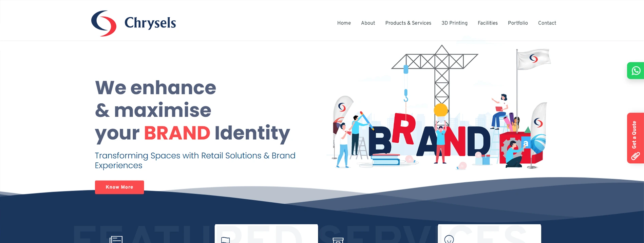Navigate to 3D Printing
The width and height of the screenshot is (644, 243).
coord(454,23)
